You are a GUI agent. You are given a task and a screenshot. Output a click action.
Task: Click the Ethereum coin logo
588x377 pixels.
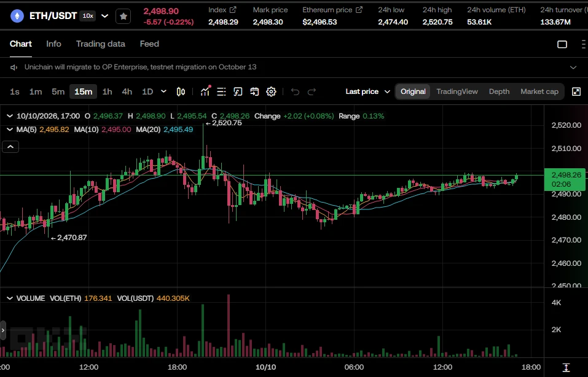pyautogui.click(x=17, y=16)
